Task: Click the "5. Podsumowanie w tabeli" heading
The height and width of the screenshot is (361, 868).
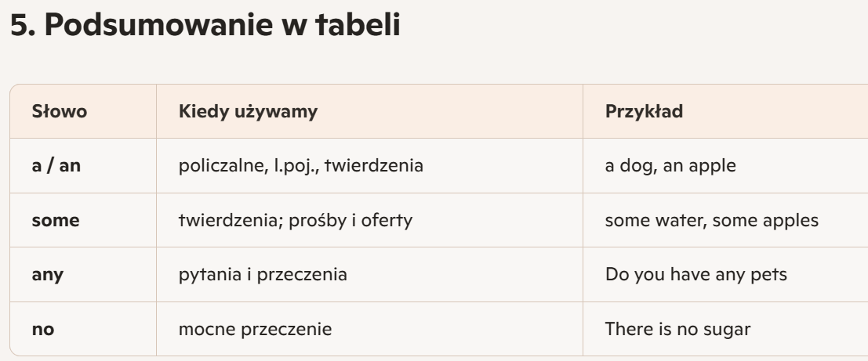Action: click(x=206, y=27)
